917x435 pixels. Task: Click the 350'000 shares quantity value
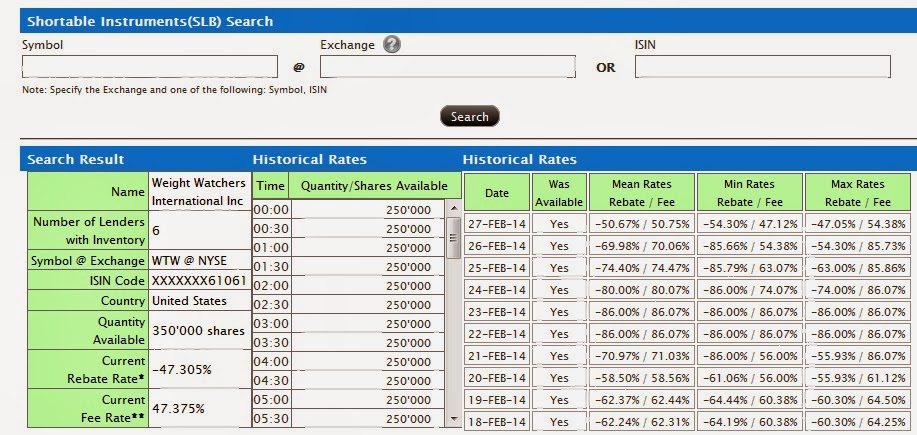point(200,330)
